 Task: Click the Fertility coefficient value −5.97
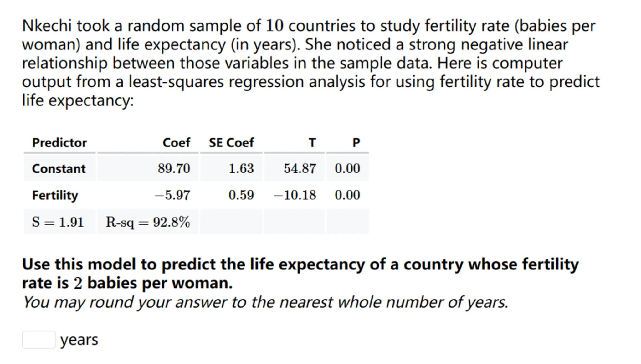point(172,195)
